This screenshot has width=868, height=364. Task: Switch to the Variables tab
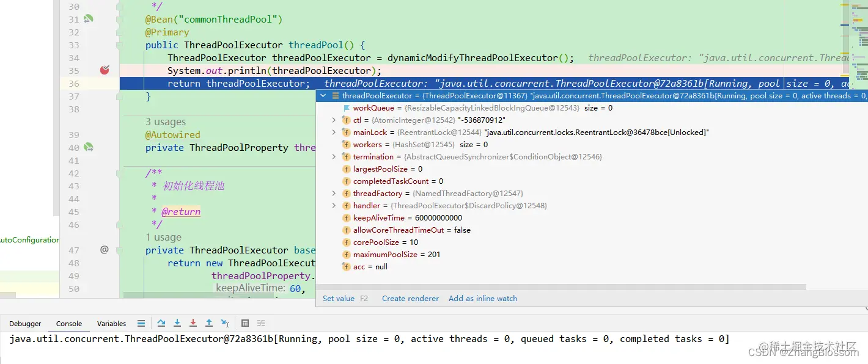(111, 324)
